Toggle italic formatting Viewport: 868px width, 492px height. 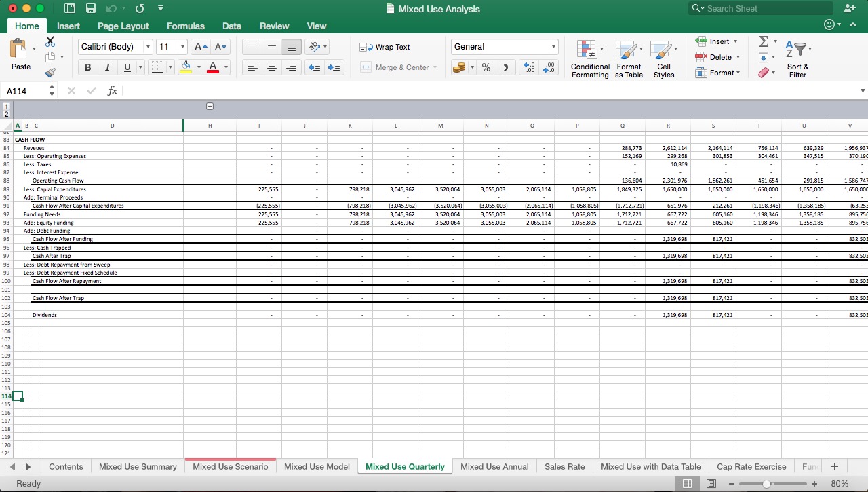click(x=107, y=67)
